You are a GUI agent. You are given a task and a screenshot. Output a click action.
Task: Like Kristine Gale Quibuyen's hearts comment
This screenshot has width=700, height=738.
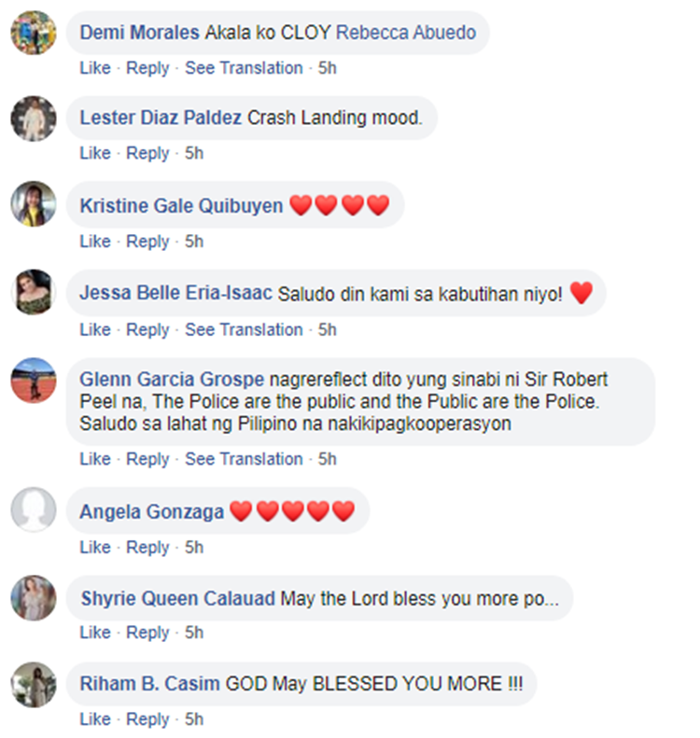pos(95,242)
